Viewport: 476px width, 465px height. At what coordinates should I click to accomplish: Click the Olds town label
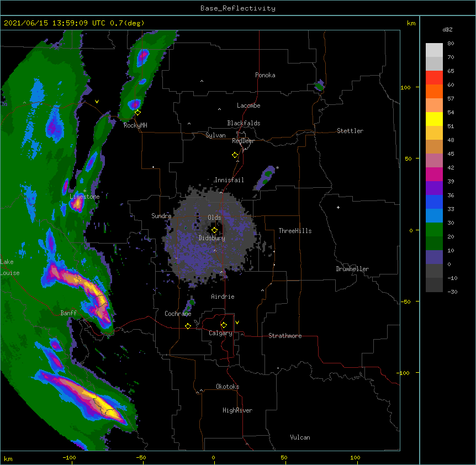coord(214,218)
